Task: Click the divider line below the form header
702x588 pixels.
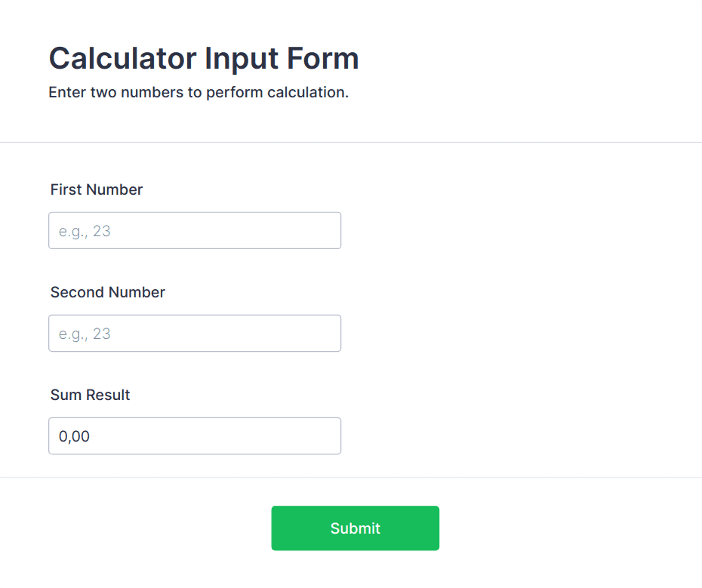Action: 351,142
